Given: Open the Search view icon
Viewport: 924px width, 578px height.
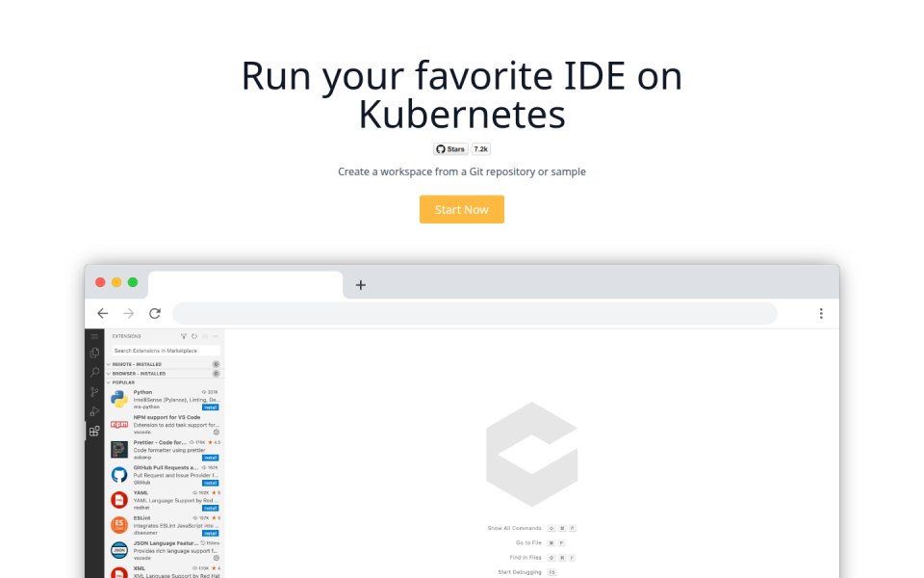Looking at the screenshot, I should pos(94,372).
